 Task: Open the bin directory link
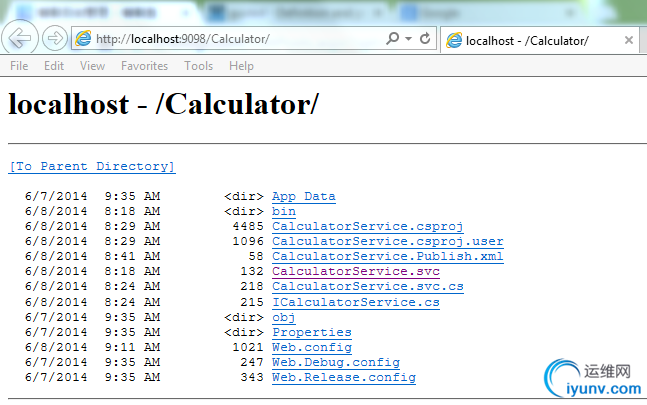284,211
